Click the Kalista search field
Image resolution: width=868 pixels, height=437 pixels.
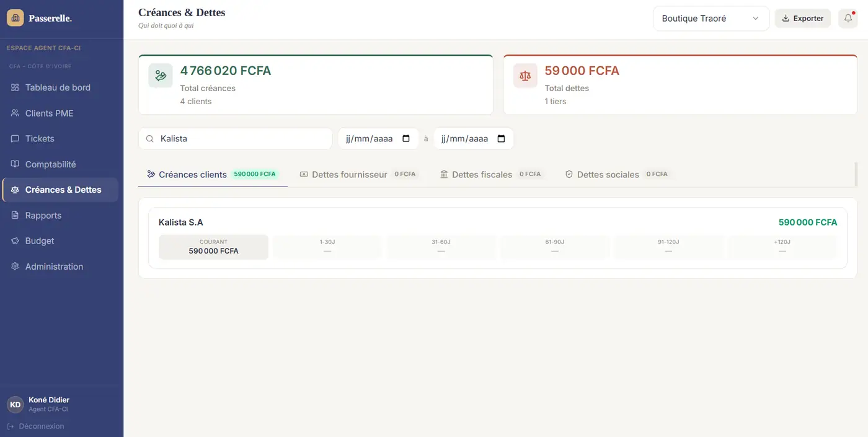point(236,139)
